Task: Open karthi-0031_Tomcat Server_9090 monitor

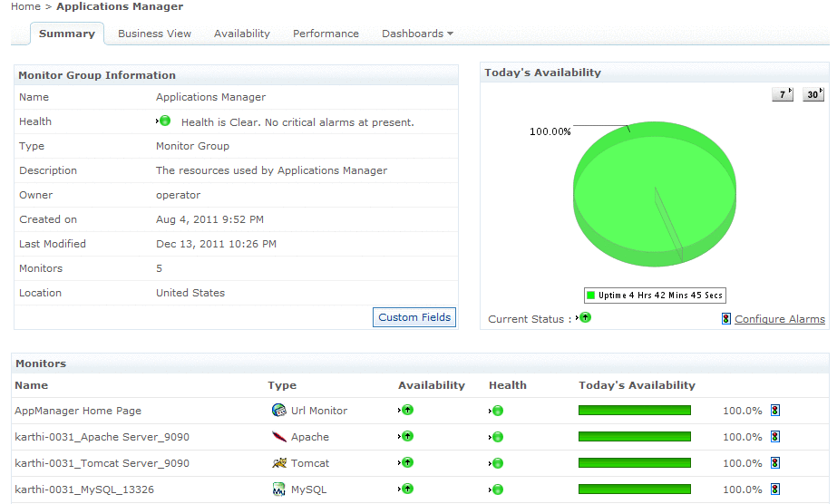Action: [x=102, y=463]
